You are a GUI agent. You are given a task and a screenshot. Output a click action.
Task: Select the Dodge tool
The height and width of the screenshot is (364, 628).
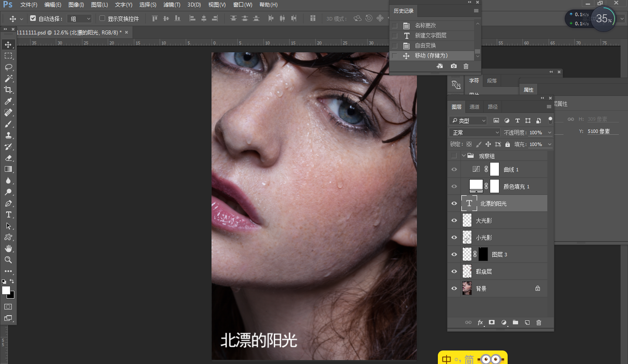coord(8,192)
